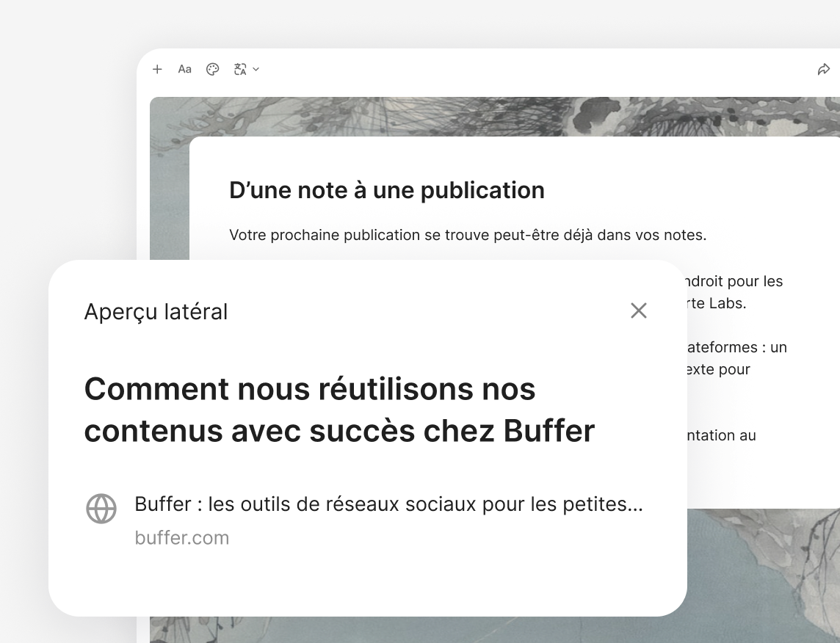Open the color palette theme icon

[213, 69]
